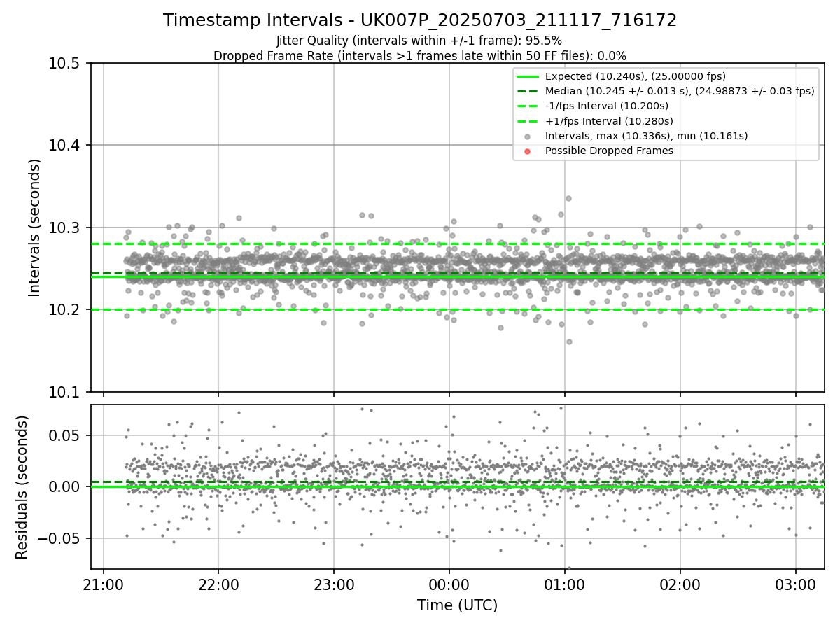This screenshot has height=630, width=840.
Task: Click the "Dropped Frame Rate" 0.0% subtitle line
Action: (420, 56)
